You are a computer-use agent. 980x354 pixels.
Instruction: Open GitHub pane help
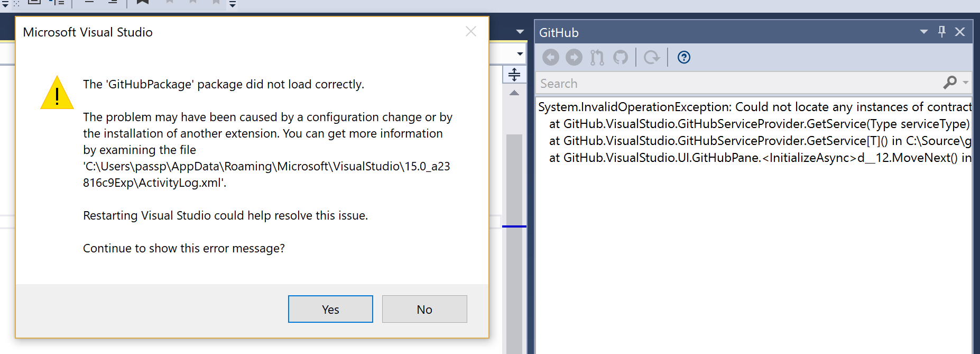click(x=683, y=57)
